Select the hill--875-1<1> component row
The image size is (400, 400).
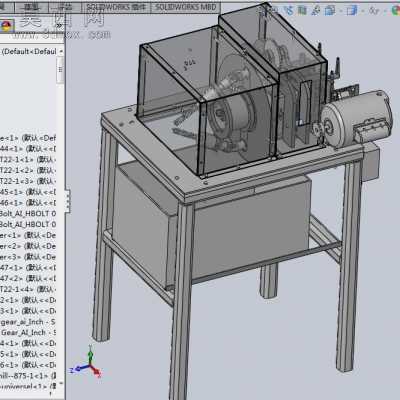point(28,376)
